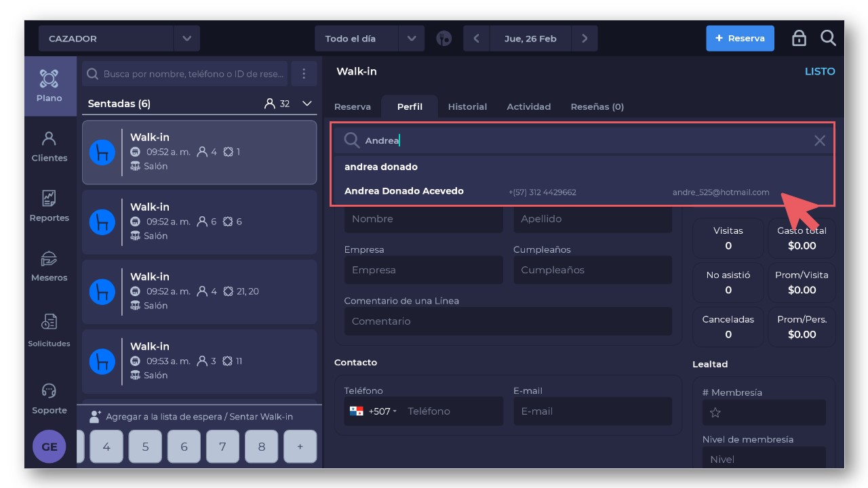868x488 pixels.
Task: Go to the Clientes section
Action: click(49, 146)
